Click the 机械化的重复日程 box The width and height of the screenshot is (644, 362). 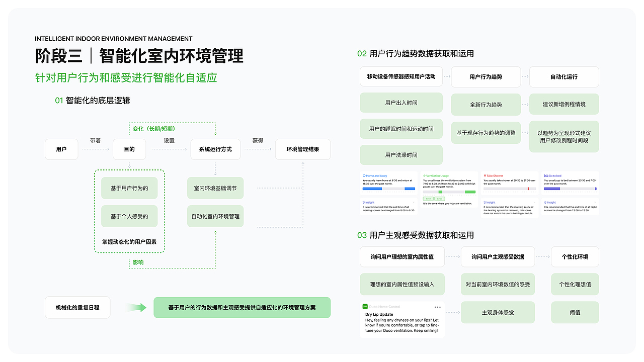pos(77,307)
